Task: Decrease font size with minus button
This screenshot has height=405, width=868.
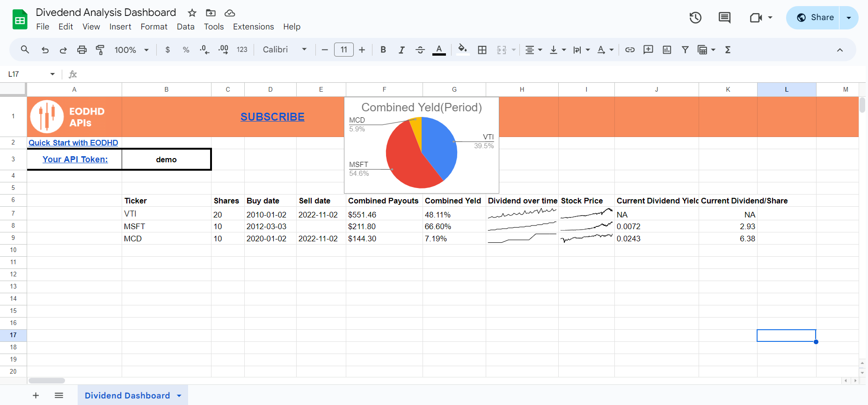Action: click(x=325, y=50)
